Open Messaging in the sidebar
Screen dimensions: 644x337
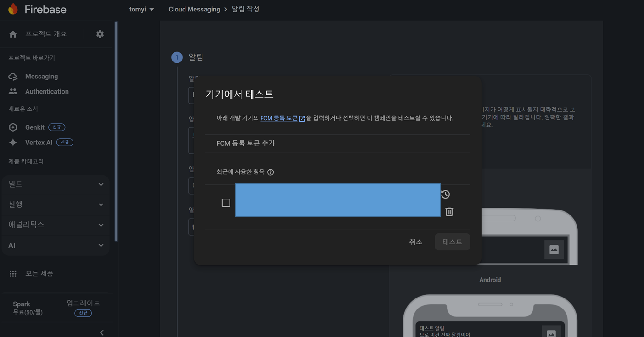(x=41, y=77)
